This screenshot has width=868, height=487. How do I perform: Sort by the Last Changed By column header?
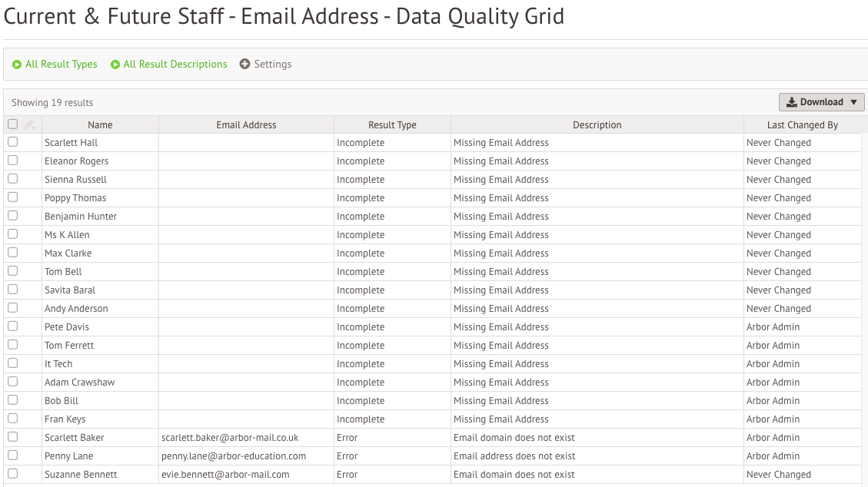point(803,125)
